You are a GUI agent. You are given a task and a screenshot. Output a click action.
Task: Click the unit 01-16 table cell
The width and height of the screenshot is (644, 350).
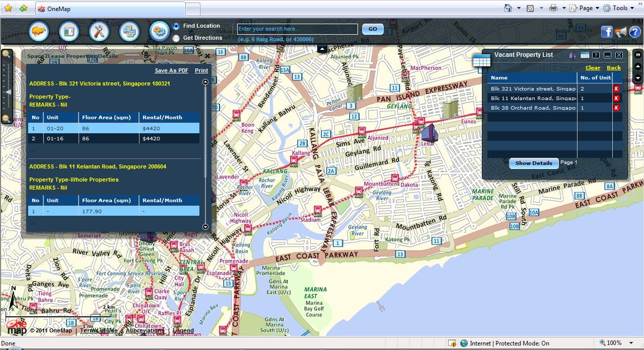click(60, 138)
